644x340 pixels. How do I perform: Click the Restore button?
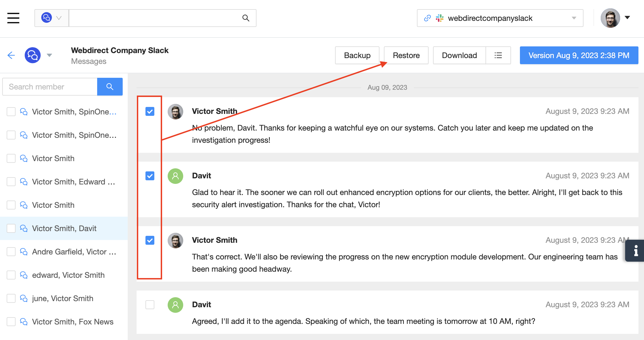[406, 55]
